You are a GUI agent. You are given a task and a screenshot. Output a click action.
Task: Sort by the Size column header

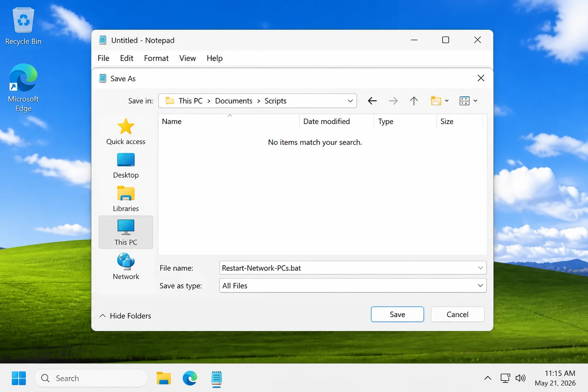tap(459, 121)
